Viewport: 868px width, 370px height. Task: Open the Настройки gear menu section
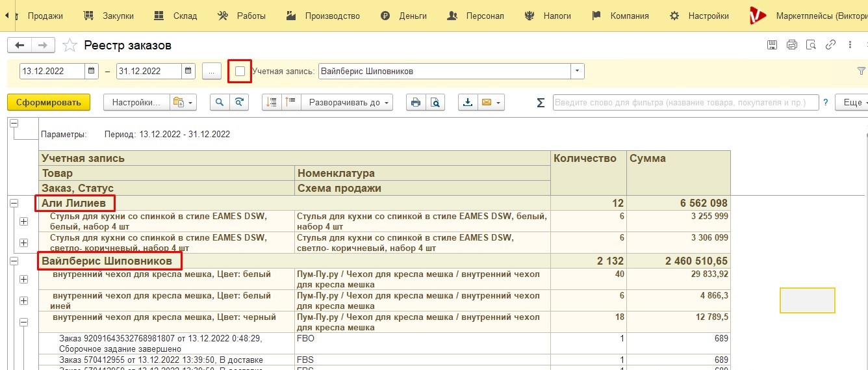pyautogui.click(x=699, y=16)
